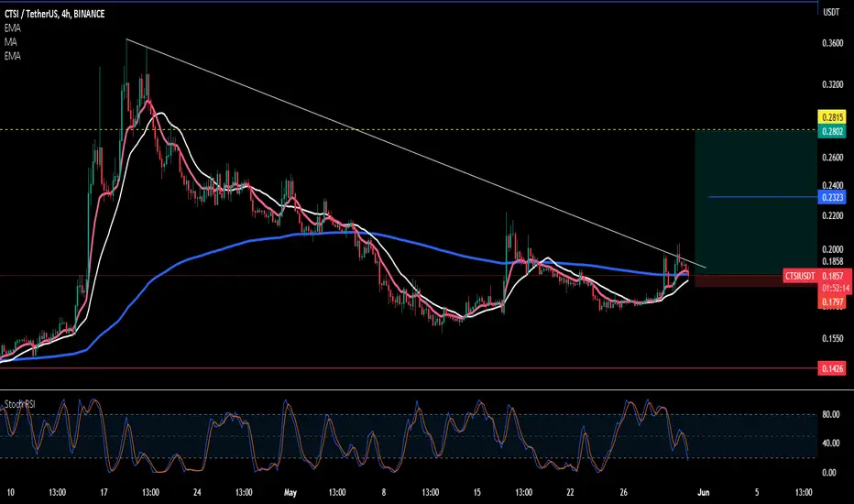Select the MA indicator label
This screenshot has width=854, height=504.
10,42
